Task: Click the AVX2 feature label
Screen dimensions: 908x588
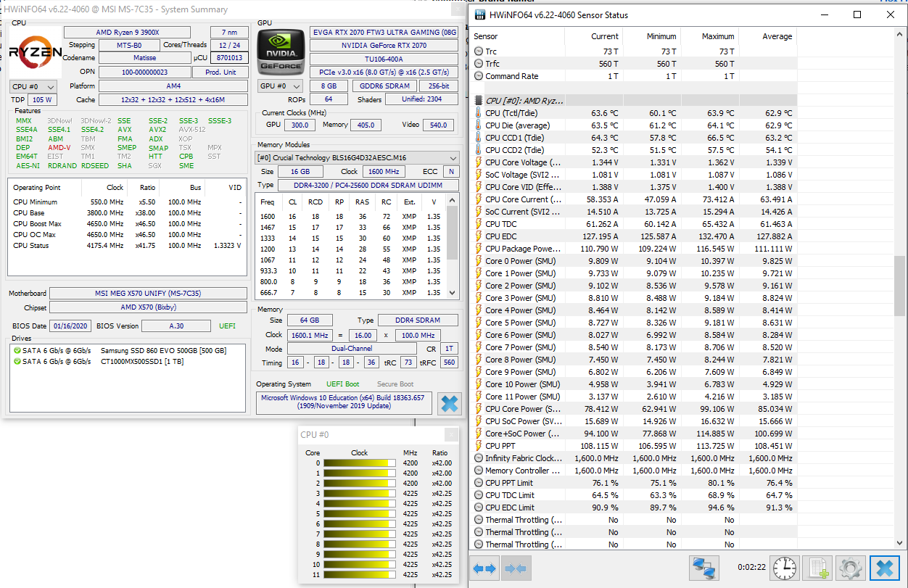Action: [x=157, y=130]
